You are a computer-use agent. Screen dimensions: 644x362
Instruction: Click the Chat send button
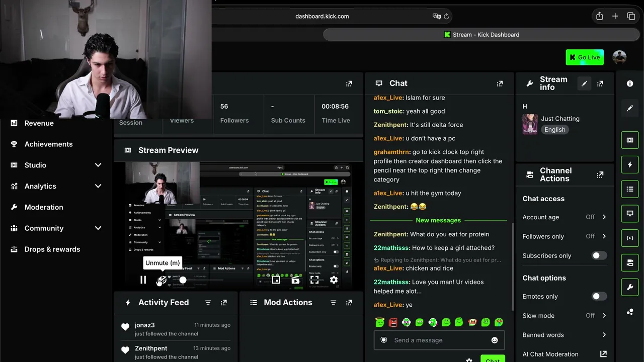(493, 359)
